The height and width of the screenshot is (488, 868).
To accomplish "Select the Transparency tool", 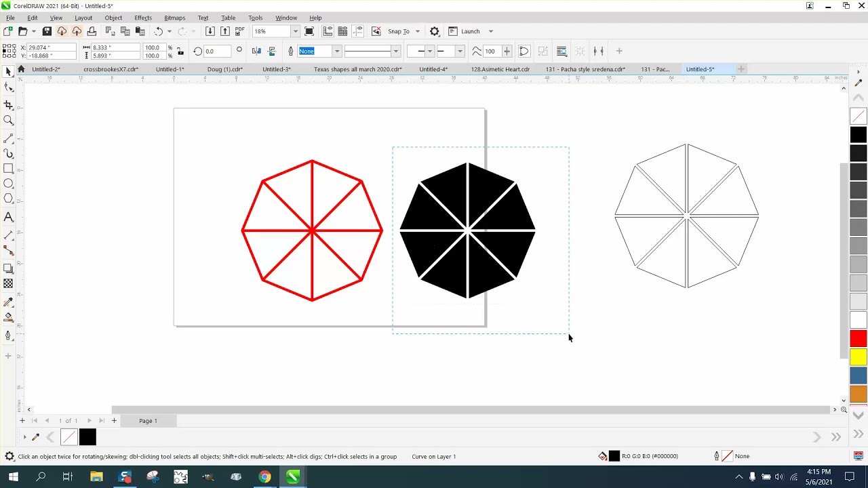I will click(8, 284).
